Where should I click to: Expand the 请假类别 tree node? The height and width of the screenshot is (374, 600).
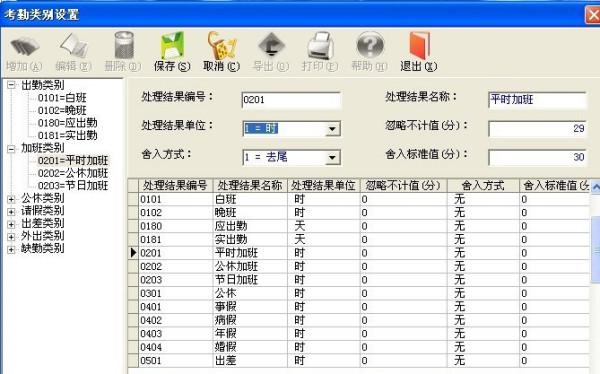click(x=11, y=211)
